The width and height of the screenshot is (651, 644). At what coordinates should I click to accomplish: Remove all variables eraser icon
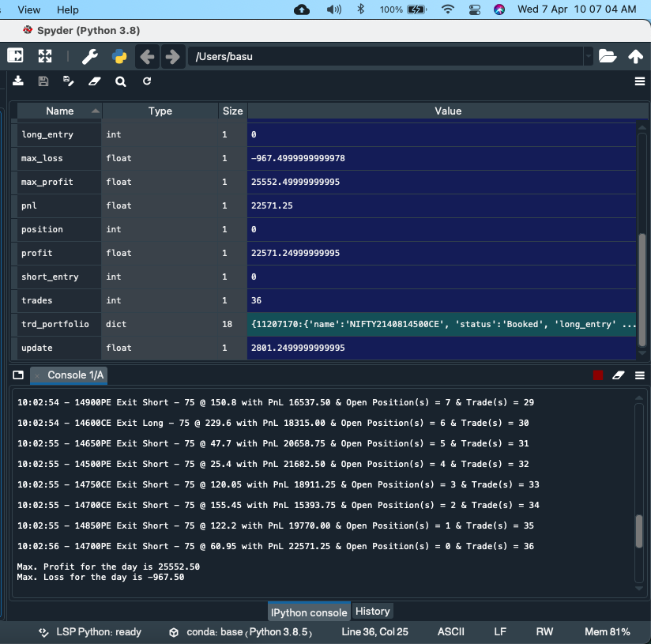[94, 81]
